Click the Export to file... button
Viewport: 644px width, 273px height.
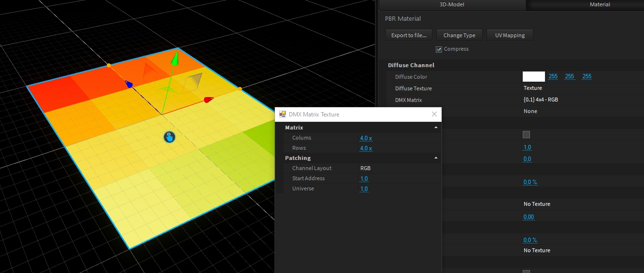[x=409, y=35]
